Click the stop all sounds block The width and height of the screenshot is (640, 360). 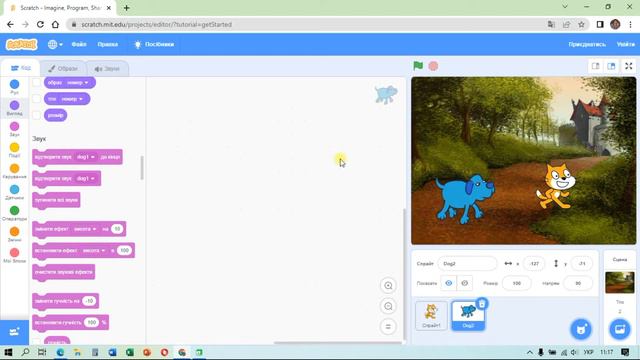pyautogui.click(x=56, y=200)
